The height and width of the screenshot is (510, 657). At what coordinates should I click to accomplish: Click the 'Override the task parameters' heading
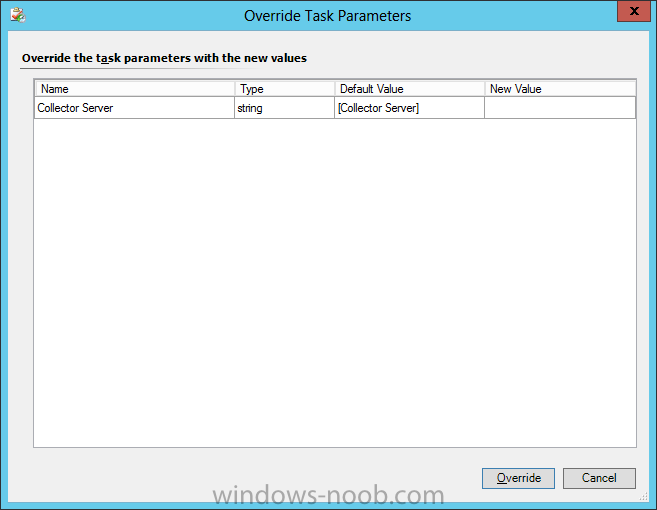(x=164, y=58)
